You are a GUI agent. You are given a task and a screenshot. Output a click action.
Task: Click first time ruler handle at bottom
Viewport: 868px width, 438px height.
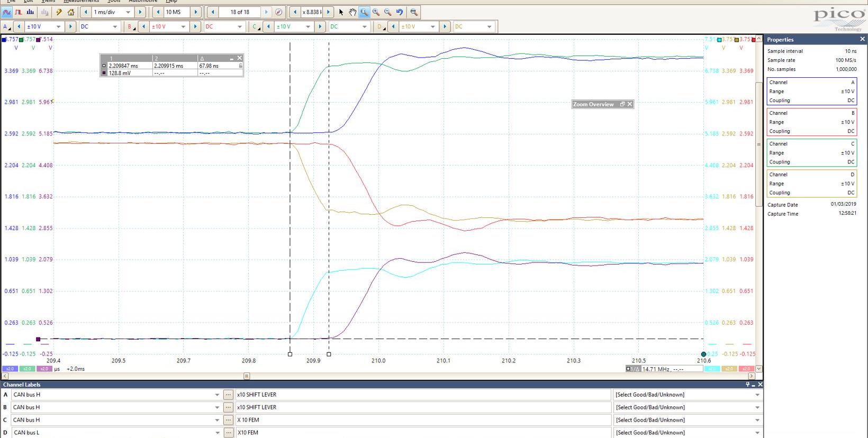pyautogui.click(x=290, y=354)
